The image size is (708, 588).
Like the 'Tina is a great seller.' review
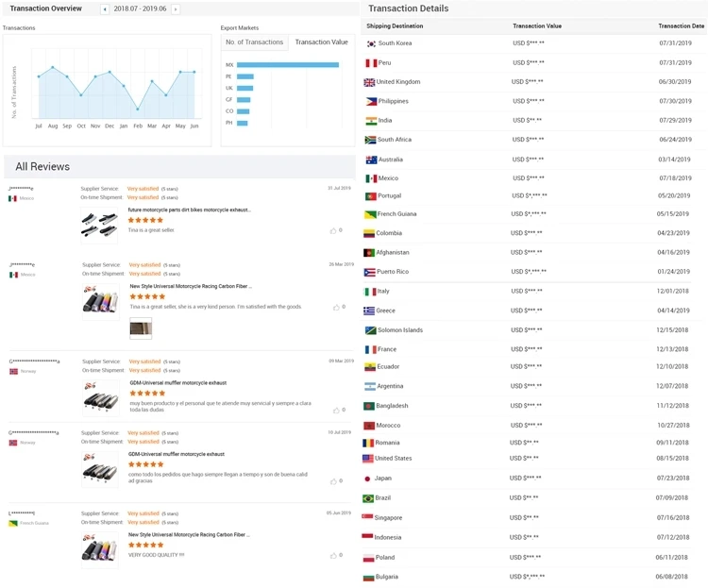coord(333,230)
